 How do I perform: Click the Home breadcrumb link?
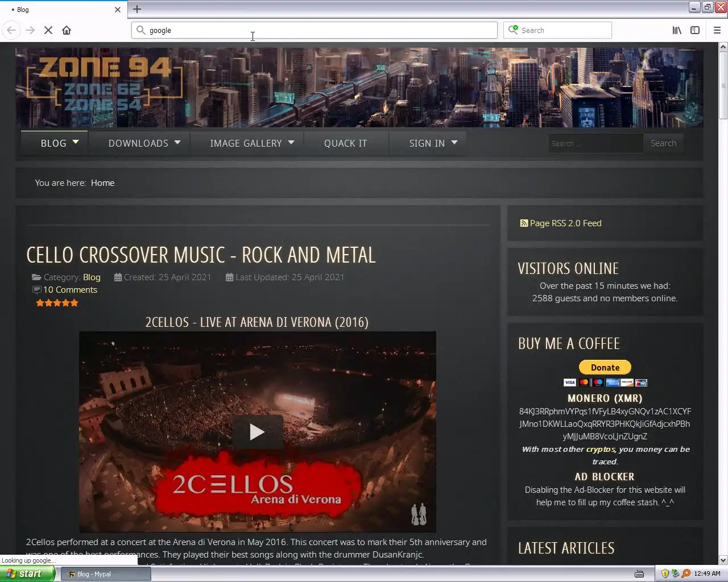(x=102, y=183)
